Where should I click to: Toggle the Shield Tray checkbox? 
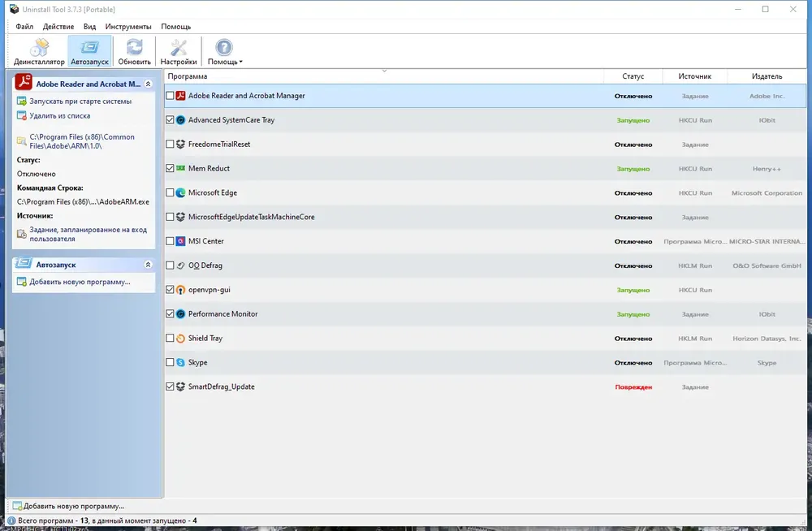click(x=170, y=339)
